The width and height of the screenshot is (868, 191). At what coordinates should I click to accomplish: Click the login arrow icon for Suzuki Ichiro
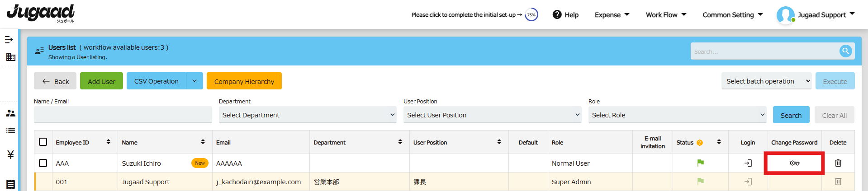point(748,163)
